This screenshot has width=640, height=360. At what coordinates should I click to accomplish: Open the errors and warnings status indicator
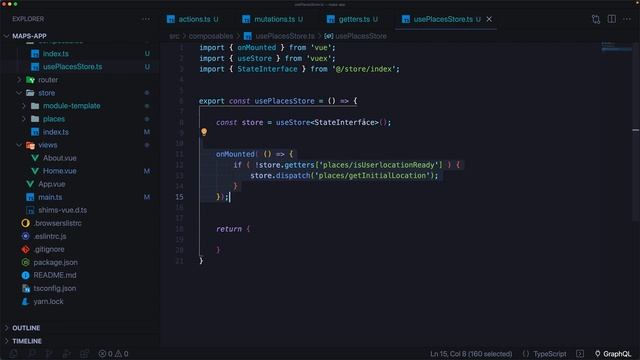tap(113, 354)
